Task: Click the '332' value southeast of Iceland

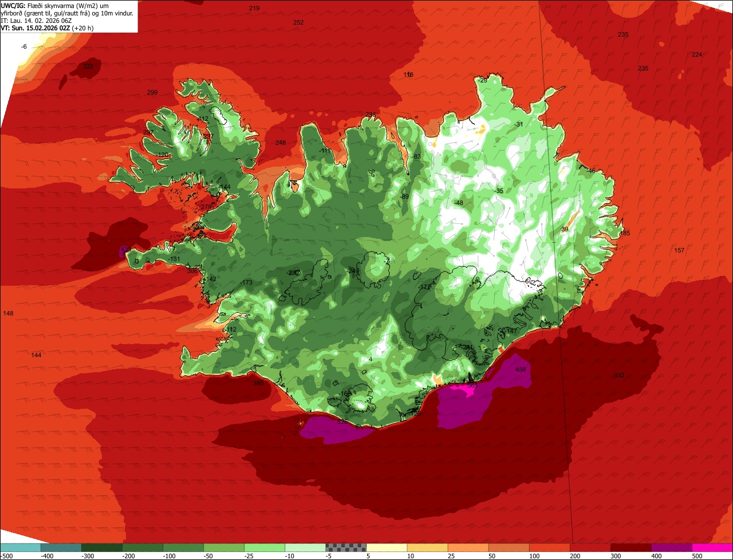Action: [x=619, y=376]
